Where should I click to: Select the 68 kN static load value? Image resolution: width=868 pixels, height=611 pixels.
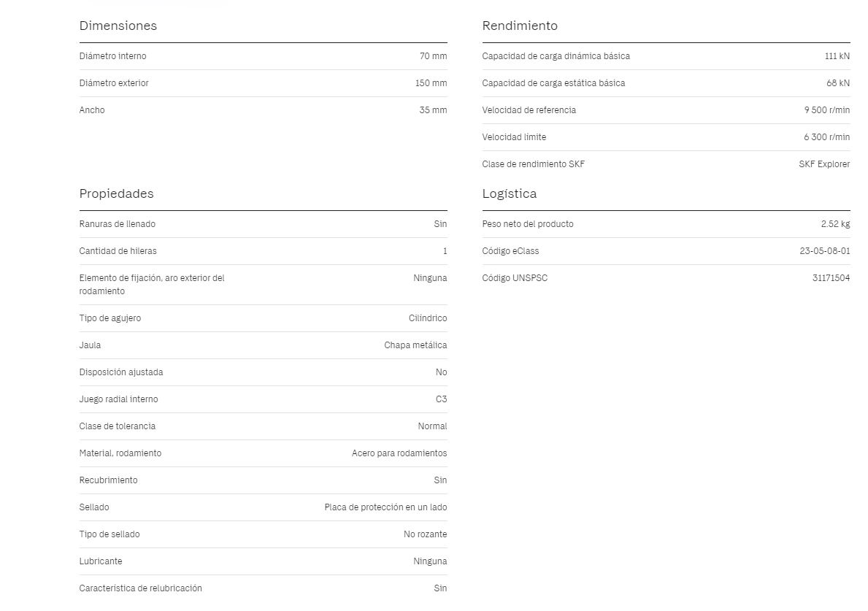coord(838,83)
